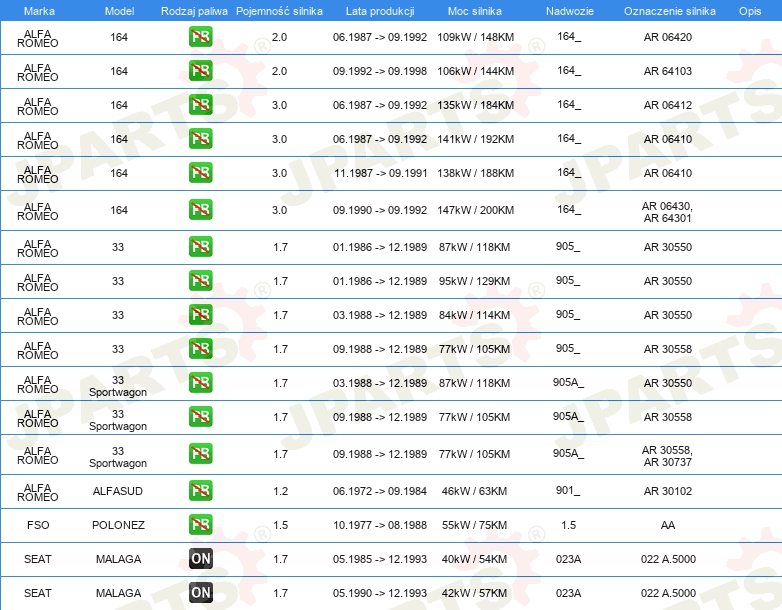Click the Moc silnika column header
This screenshot has width=782, height=610.
tap(475, 11)
